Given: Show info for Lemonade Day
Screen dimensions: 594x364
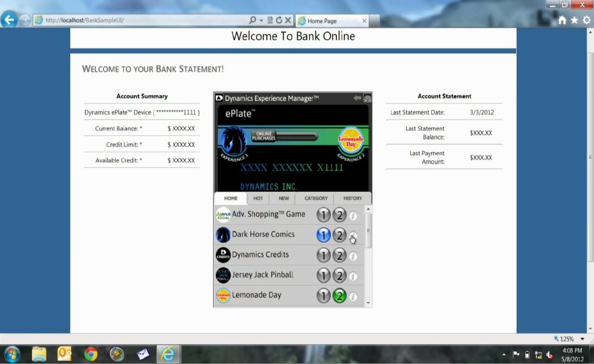Looking at the screenshot, I should click(x=353, y=296).
